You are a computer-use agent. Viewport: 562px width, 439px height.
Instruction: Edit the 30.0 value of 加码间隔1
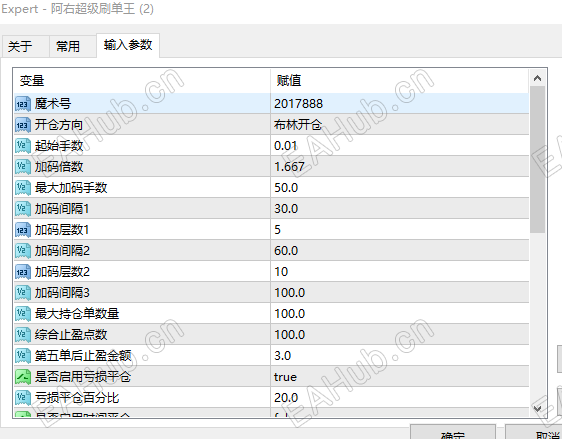point(400,209)
